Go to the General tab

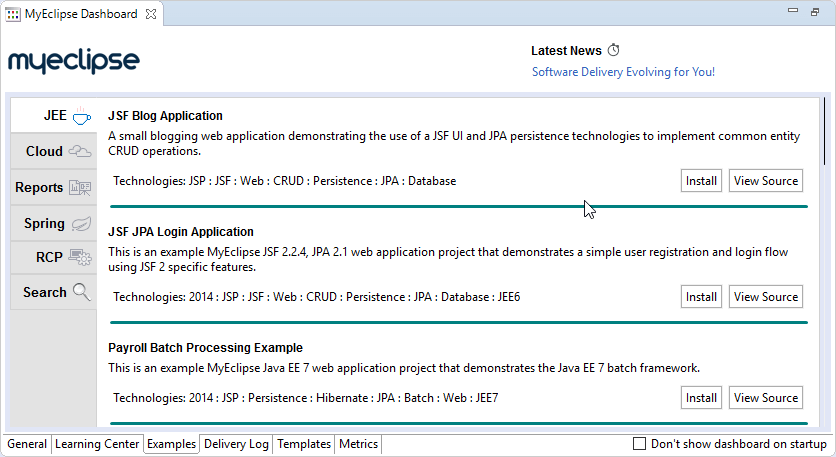(x=27, y=444)
